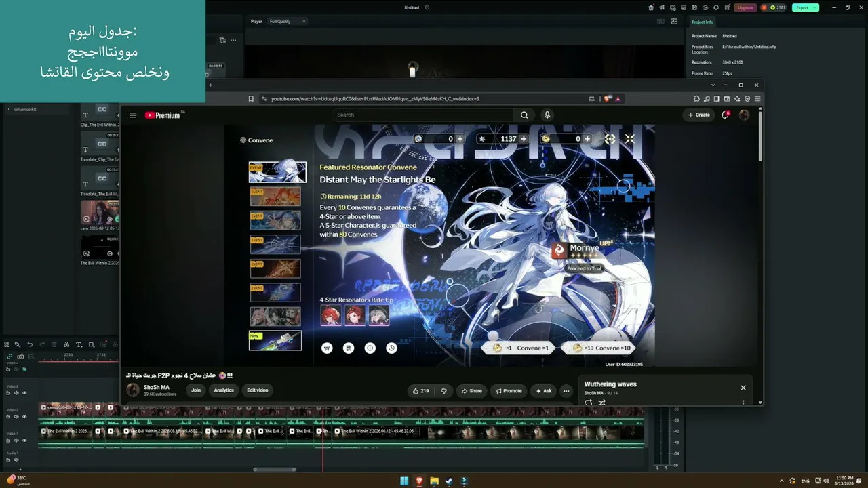The width and height of the screenshot is (868, 488).
Task: Click the timeline ruler at 27:30
Action: pyautogui.click(x=68, y=354)
